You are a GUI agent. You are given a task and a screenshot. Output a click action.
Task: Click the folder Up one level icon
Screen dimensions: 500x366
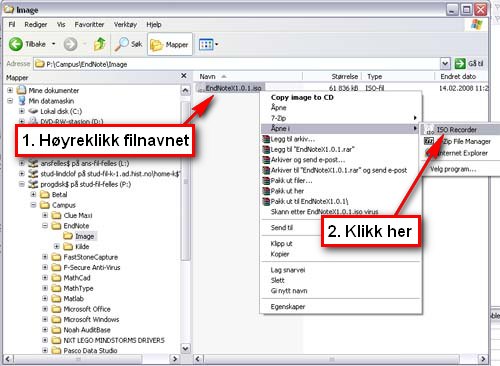tap(100, 44)
